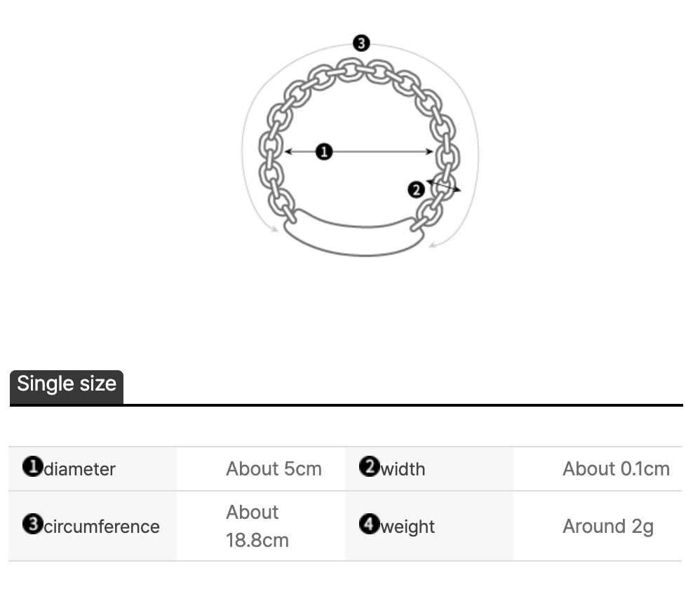Viewport: 700px width, 610px height.
Task: Click the number 3 marker above the bracelet
Action: 361,43
